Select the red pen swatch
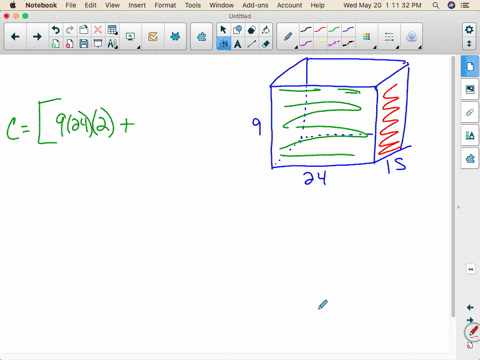480x360 pixels. tap(320, 30)
